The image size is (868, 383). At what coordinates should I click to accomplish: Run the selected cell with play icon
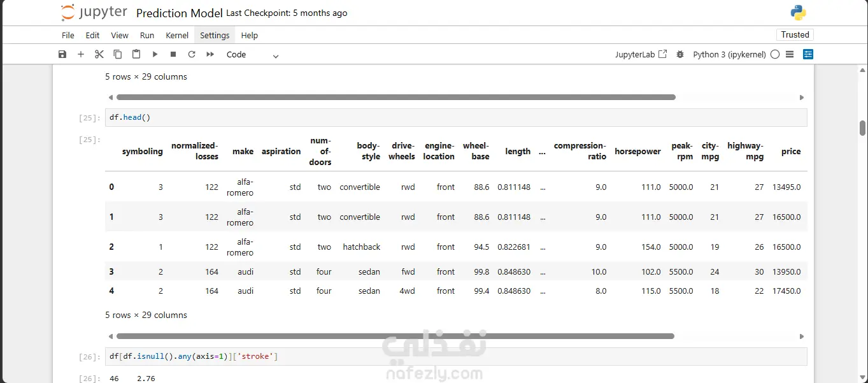point(155,55)
